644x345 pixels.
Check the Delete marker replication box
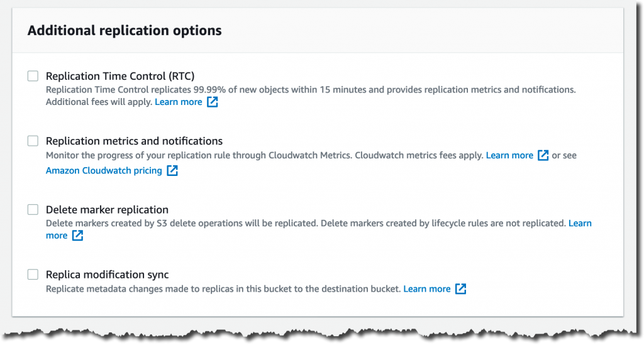coord(33,210)
